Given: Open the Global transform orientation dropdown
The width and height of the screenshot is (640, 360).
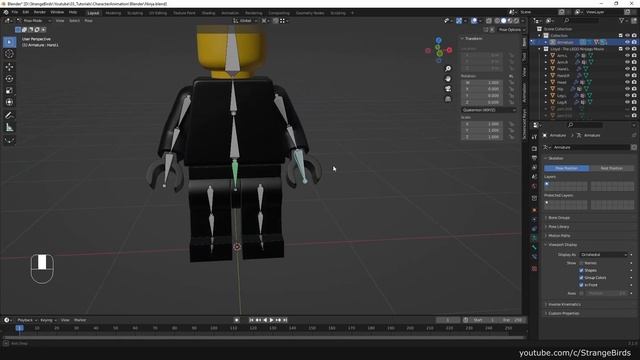Looking at the screenshot, I should 246,20.
